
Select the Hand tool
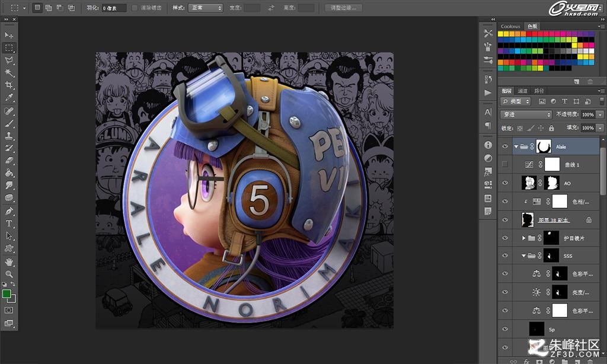tap(8, 262)
